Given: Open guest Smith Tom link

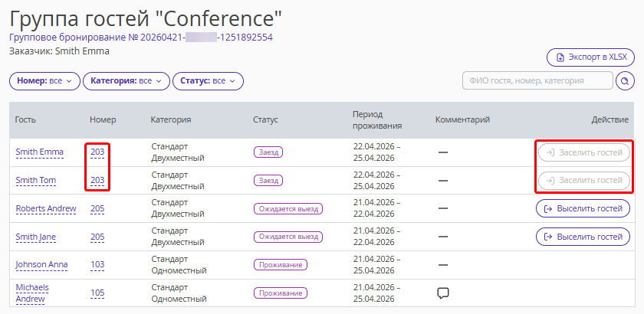Looking at the screenshot, I should point(36,181).
